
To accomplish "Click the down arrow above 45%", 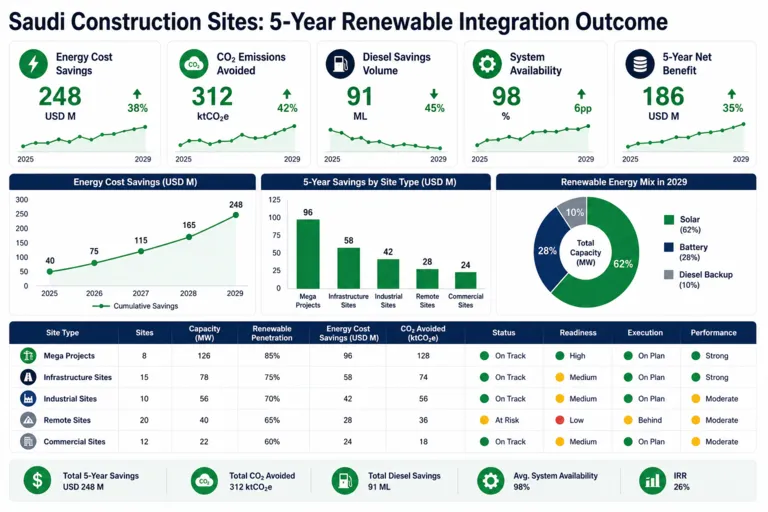I will (x=434, y=94).
